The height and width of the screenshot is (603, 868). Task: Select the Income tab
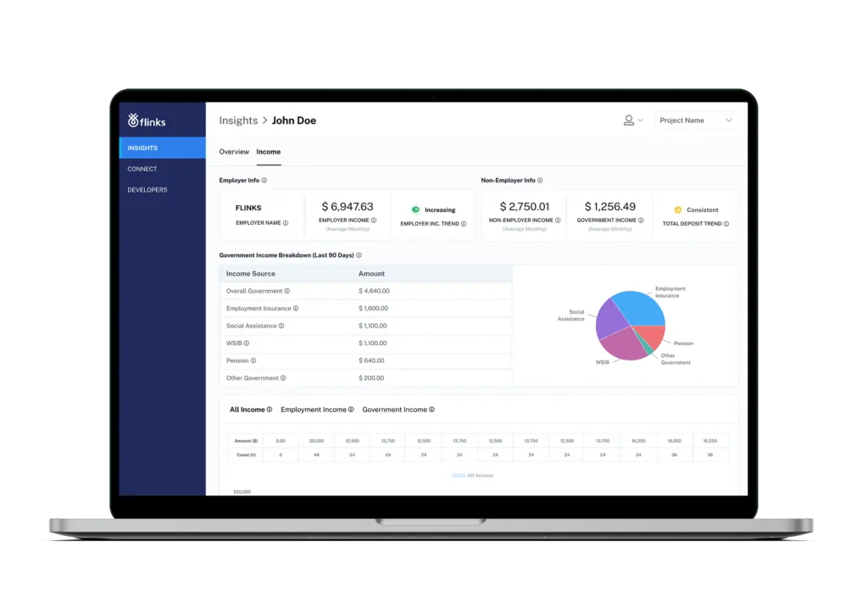269,152
